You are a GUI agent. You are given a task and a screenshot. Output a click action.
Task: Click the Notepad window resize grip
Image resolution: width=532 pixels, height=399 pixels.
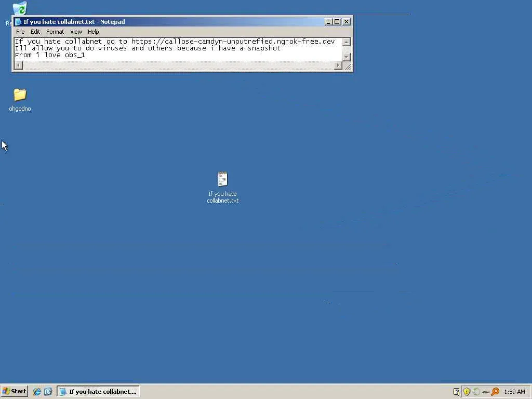(348, 66)
